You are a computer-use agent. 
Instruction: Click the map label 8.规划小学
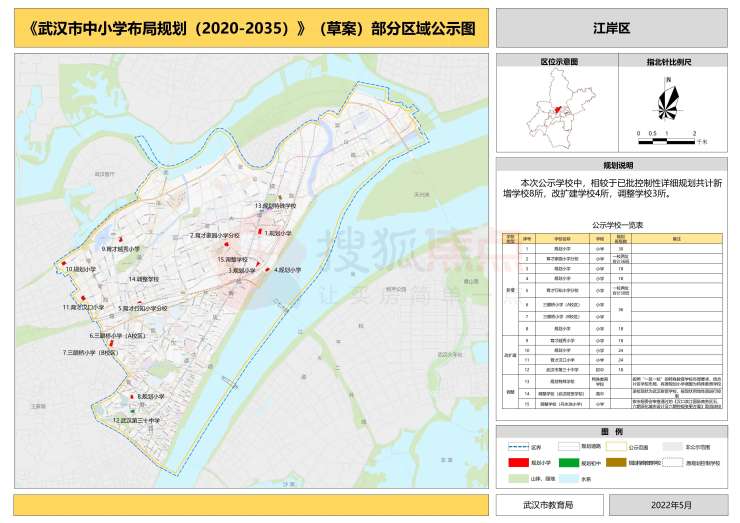click(151, 396)
